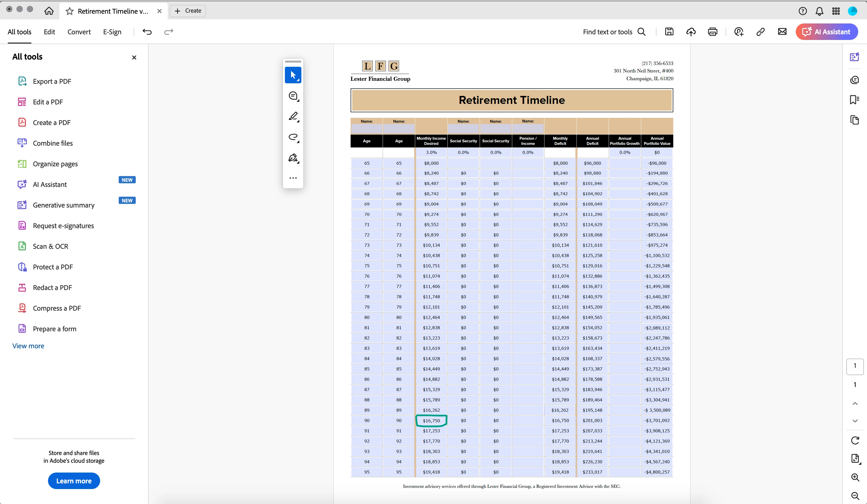The image size is (867, 504).
Task: Click the page number input box
Action: (x=855, y=366)
